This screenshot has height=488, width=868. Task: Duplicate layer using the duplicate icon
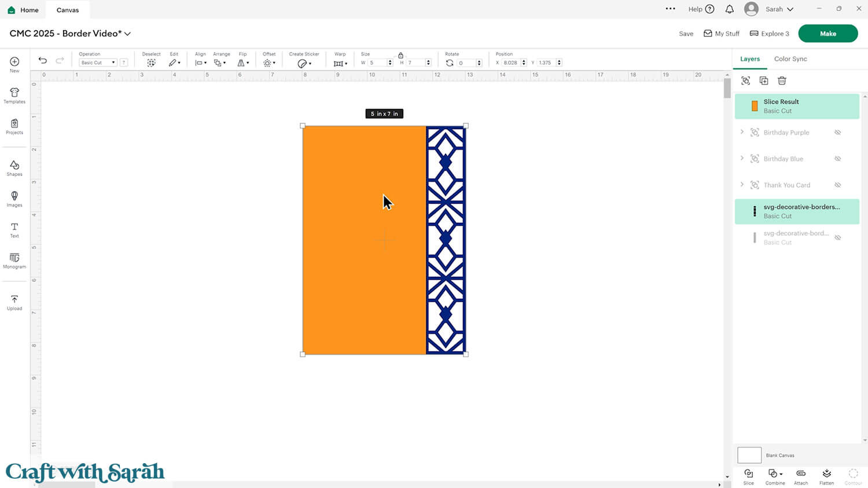point(764,81)
